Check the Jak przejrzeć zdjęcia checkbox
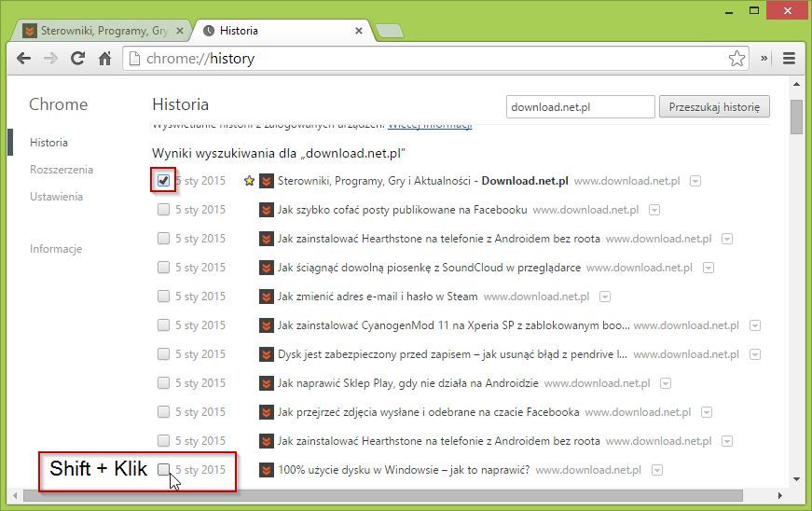 tap(163, 411)
